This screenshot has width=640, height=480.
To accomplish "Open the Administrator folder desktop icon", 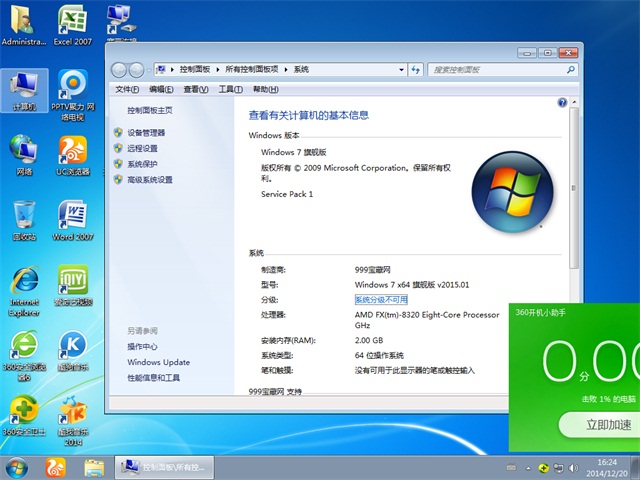I will click(x=24, y=24).
